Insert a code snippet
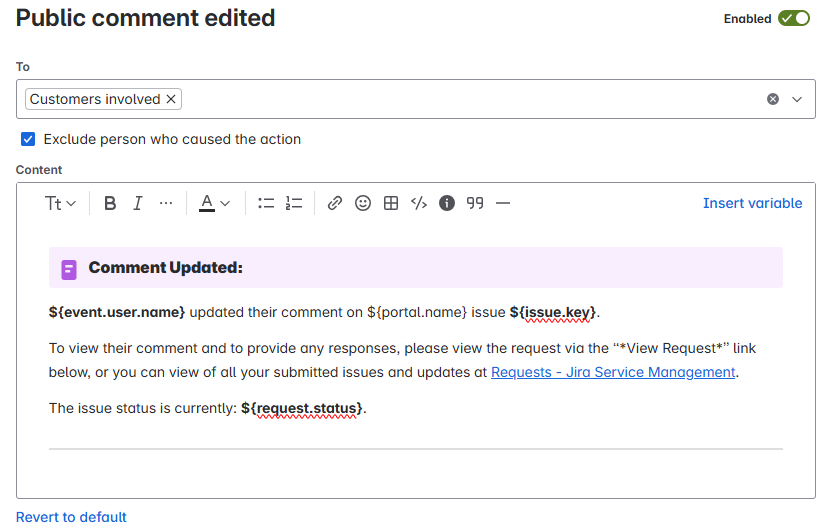Image resolution: width=837 pixels, height=532 pixels. [419, 203]
